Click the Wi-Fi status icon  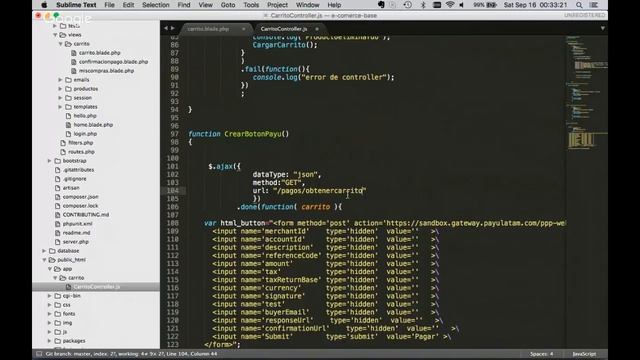450,5
